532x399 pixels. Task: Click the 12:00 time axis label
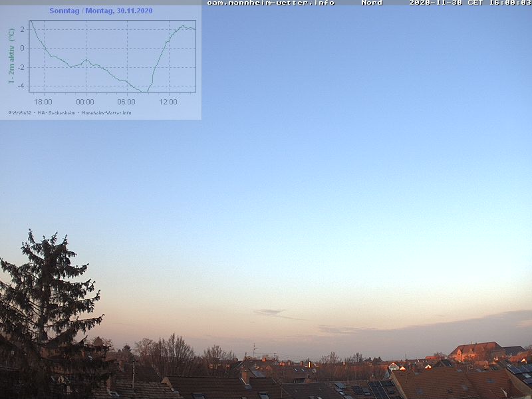[x=168, y=102]
